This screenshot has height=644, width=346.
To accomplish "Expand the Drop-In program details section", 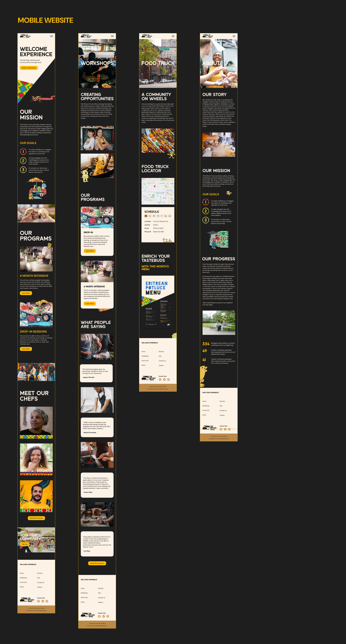I will click(x=90, y=251).
